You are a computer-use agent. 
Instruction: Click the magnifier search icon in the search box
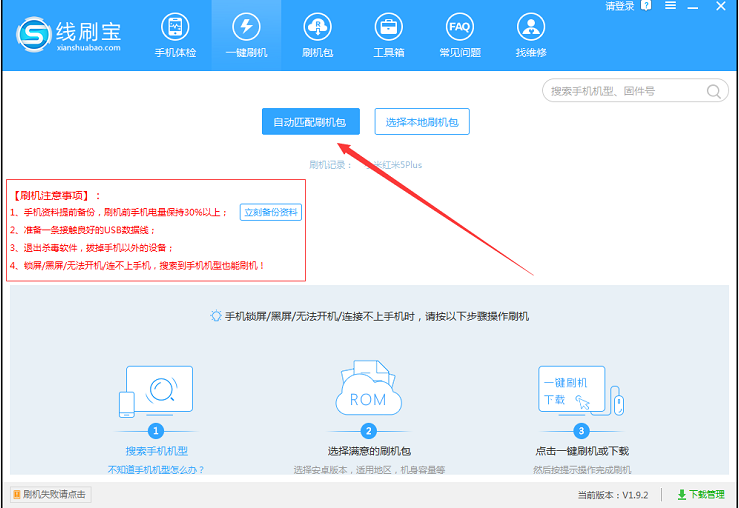coord(714,91)
